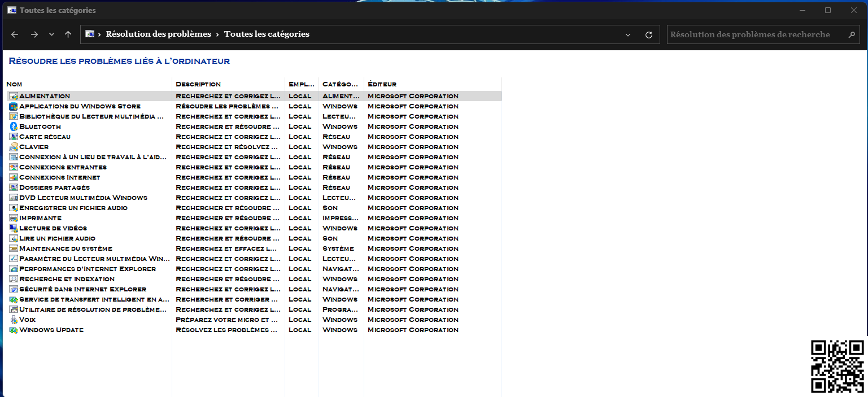Click the Résolution des problèmes breadcrumb
Viewport: 868px width, 397px height.
click(x=158, y=34)
